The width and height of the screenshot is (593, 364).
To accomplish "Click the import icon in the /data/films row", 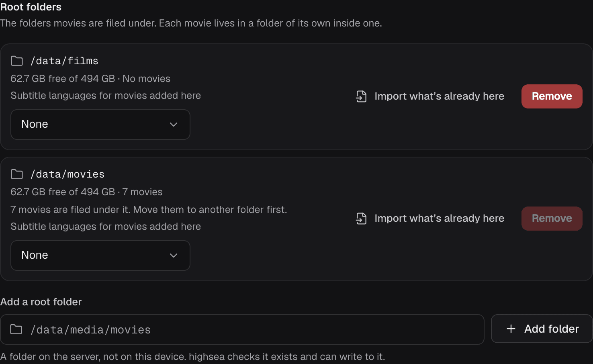I will point(361,96).
